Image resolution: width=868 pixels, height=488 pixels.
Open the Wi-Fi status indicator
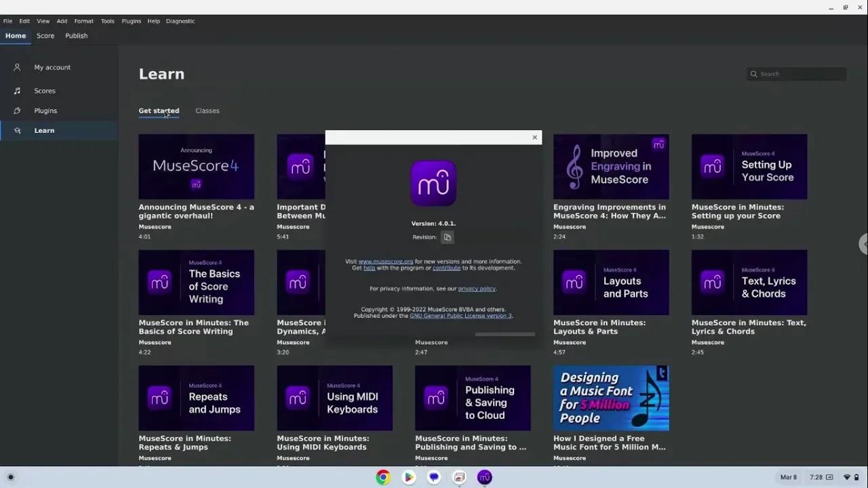[847, 477]
